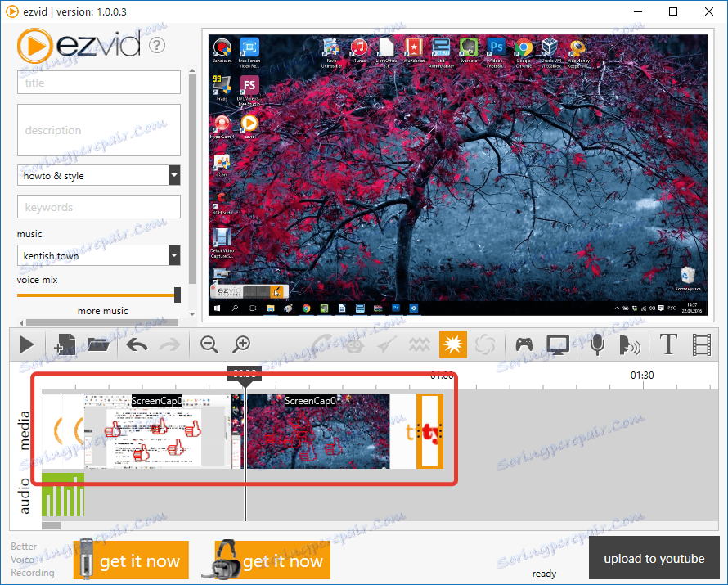This screenshot has width=728, height=585.
Task: Open the help question mark icon
Action: 157,46
